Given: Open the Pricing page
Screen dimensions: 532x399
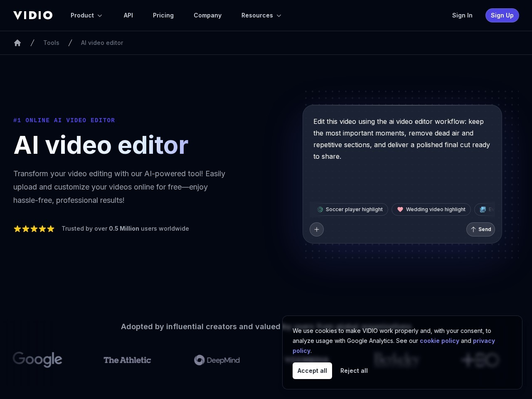Looking at the screenshot, I should tap(163, 15).
